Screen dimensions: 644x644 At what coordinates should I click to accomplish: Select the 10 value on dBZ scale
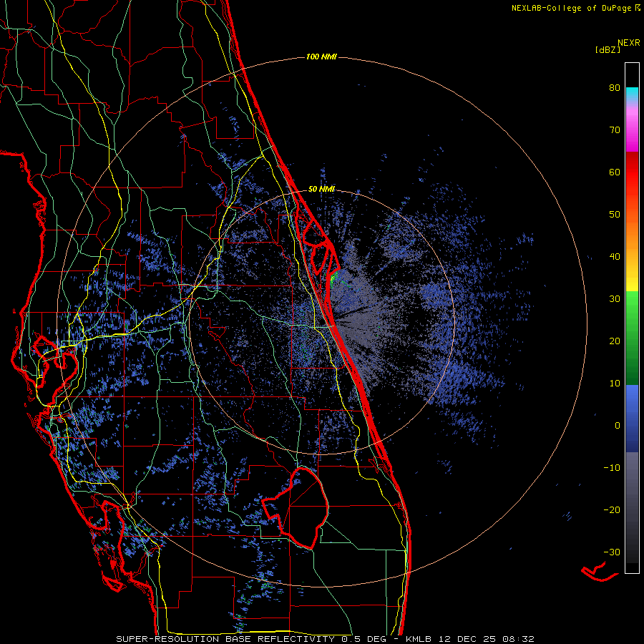click(x=615, y=384)
